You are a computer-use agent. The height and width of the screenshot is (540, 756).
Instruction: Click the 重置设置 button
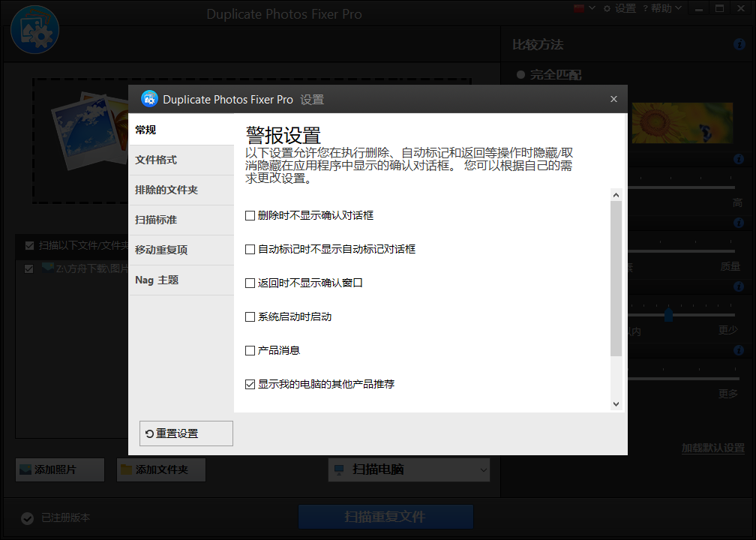pyautogui.click(x=186, y=433)
